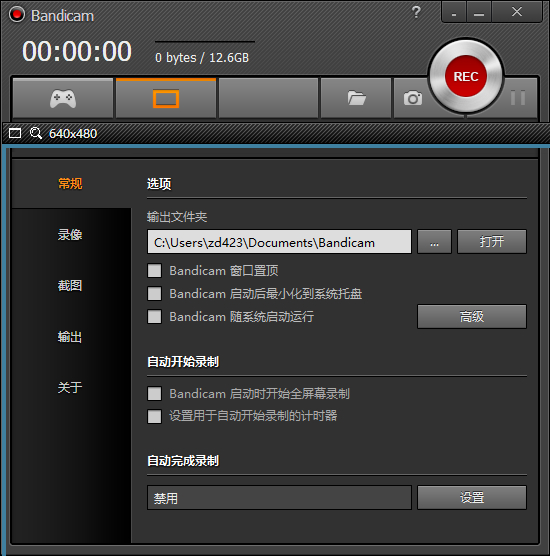Click the rectangle target selection icon
550x556 pixels.
[x=15, y=133]
